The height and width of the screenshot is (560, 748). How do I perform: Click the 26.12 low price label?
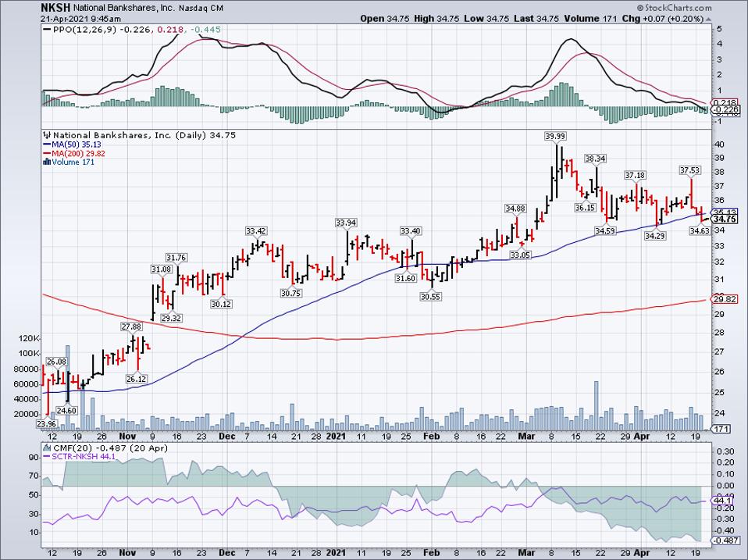click(137, 380)
